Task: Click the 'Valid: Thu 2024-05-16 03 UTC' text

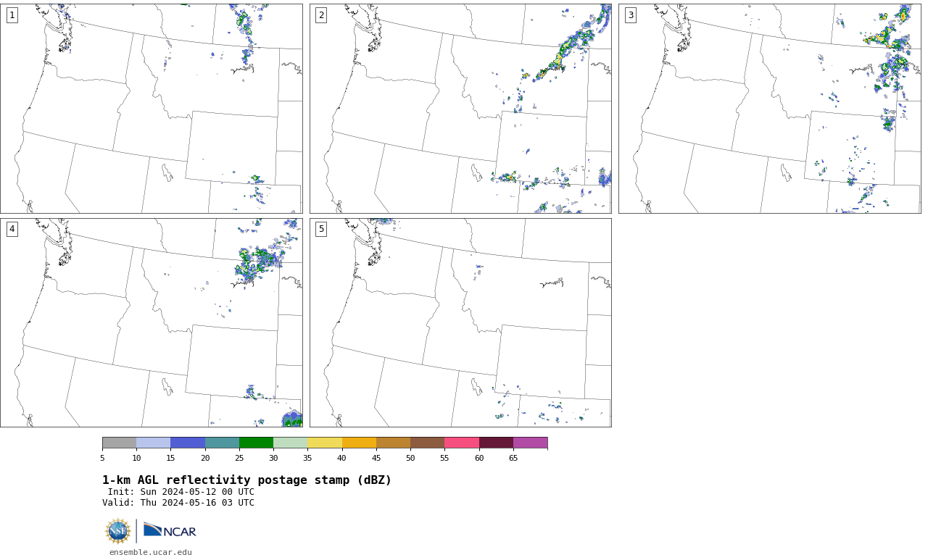Action: [x=178, y=503]
